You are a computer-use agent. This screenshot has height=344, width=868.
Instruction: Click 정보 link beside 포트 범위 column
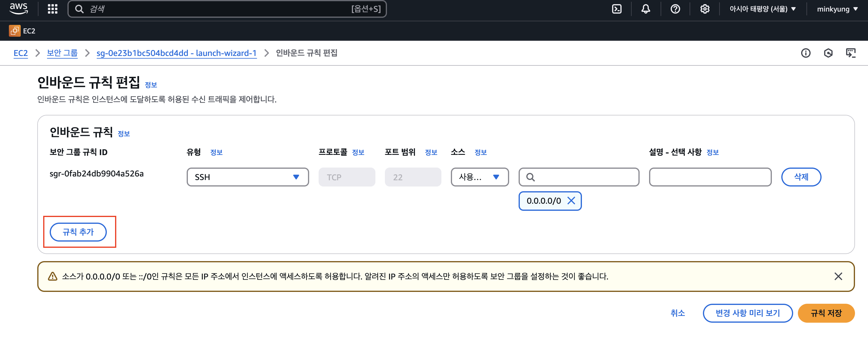[431, 152]
